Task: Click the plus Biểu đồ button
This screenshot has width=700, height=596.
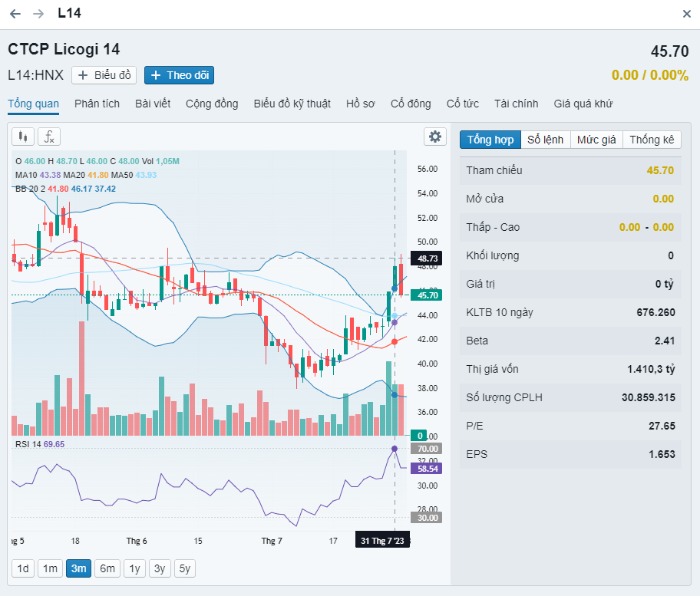Action: click(104, 75)
